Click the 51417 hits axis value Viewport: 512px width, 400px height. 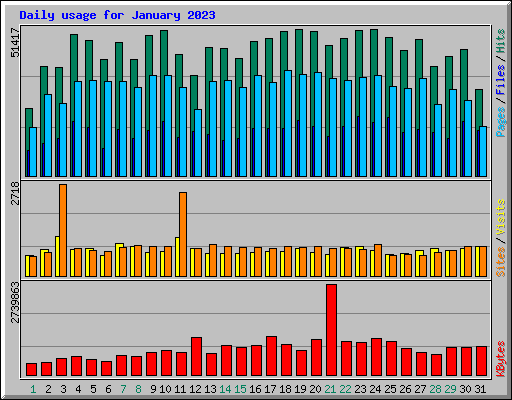click(x=15, y=43)
